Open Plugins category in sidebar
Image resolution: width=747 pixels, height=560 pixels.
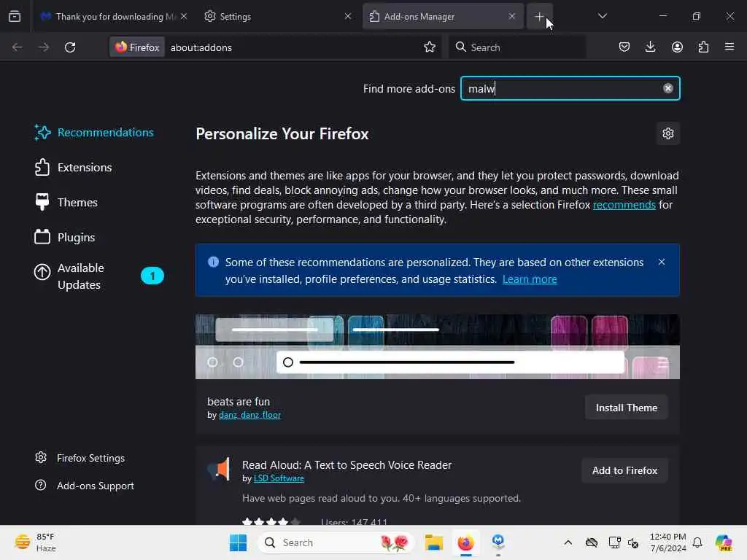pos(64,237)
